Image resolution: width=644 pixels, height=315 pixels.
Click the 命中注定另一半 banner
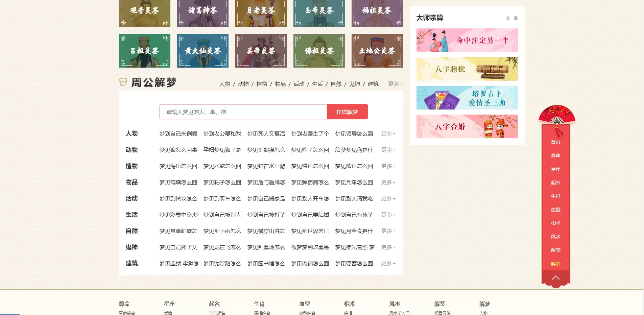(x=467, y=40)
